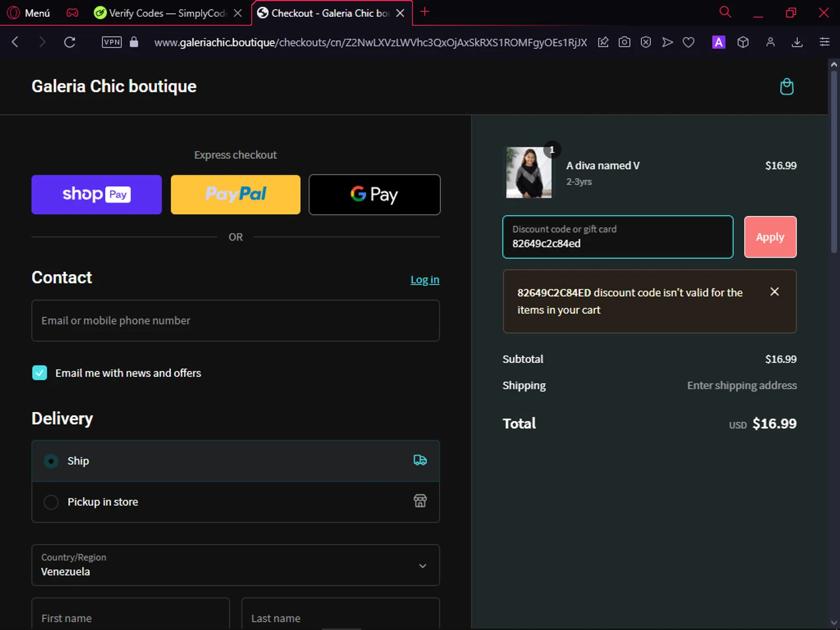Select the Ship delivery option
Image resolution: width=840 pixels, height=630 pixels.
(x=236, y=461)
